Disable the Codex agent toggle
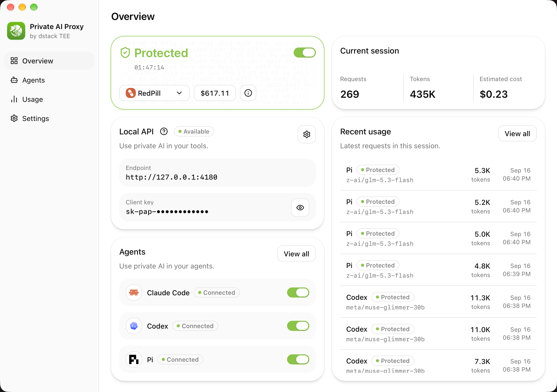Viewport: 557px width, 392px height. [298, 326]
